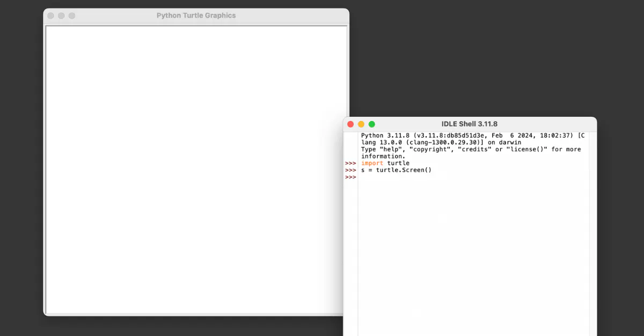The width and height of the screenshot is (644, 336).
Task: Maximize IDLE Shell using the green button
Action: 372,124
